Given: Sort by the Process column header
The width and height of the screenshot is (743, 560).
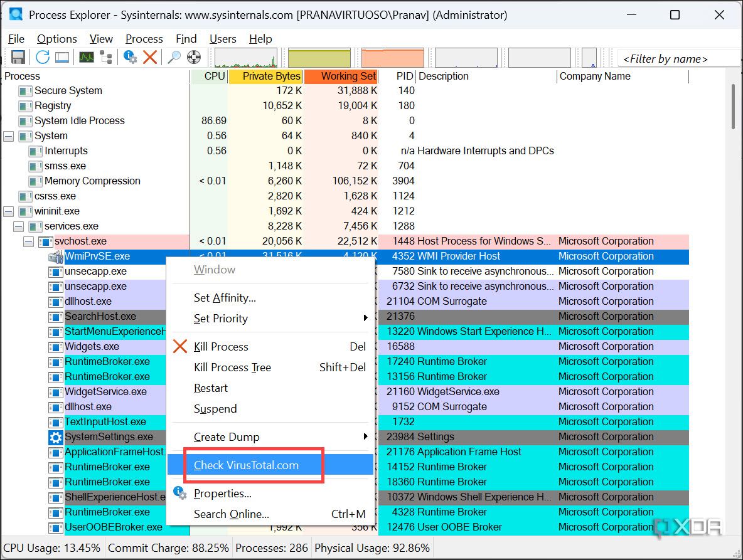Looking at the screenshot, I should coord(95,77).
